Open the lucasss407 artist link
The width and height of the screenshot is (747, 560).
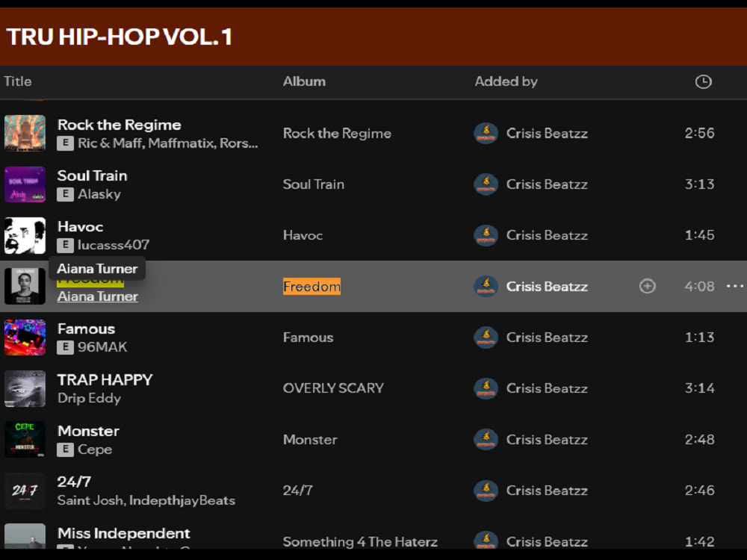114,245
